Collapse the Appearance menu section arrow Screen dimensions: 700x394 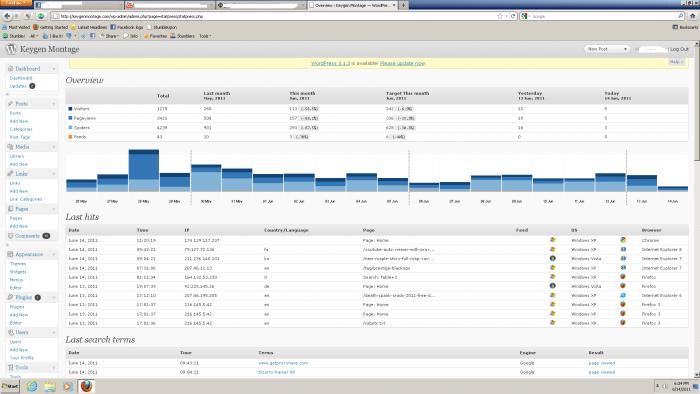coord(54,254)
